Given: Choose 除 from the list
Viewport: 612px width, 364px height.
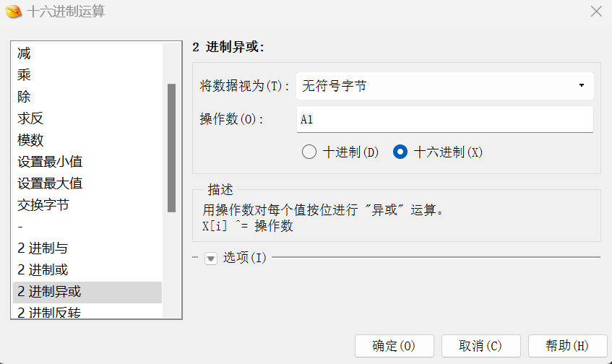Looking at the screenshot, I should pyautogui.click(x=88, y=97).
